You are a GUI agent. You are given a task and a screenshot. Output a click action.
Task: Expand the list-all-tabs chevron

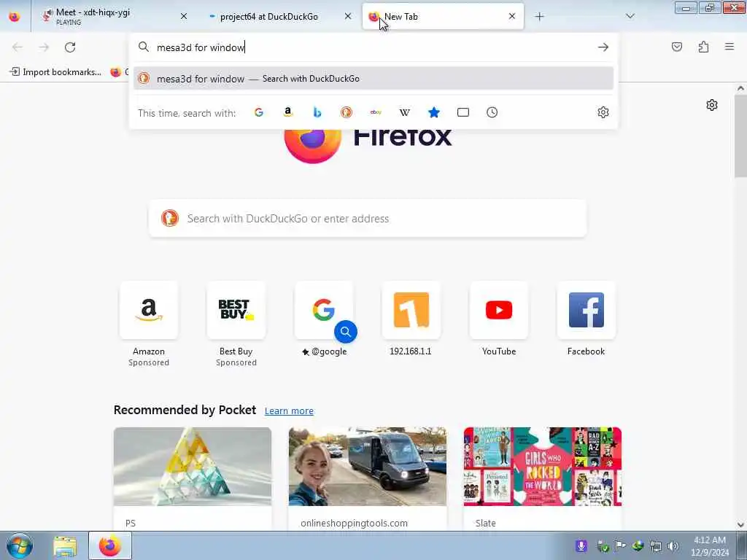click(x=630, y=17)
